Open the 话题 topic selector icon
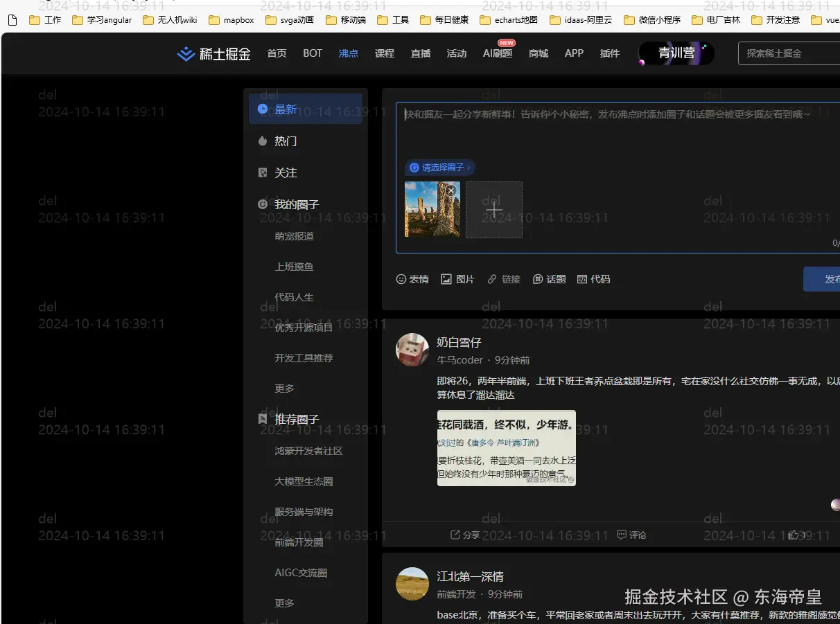The image size is (840, 624). coord(549,278)
